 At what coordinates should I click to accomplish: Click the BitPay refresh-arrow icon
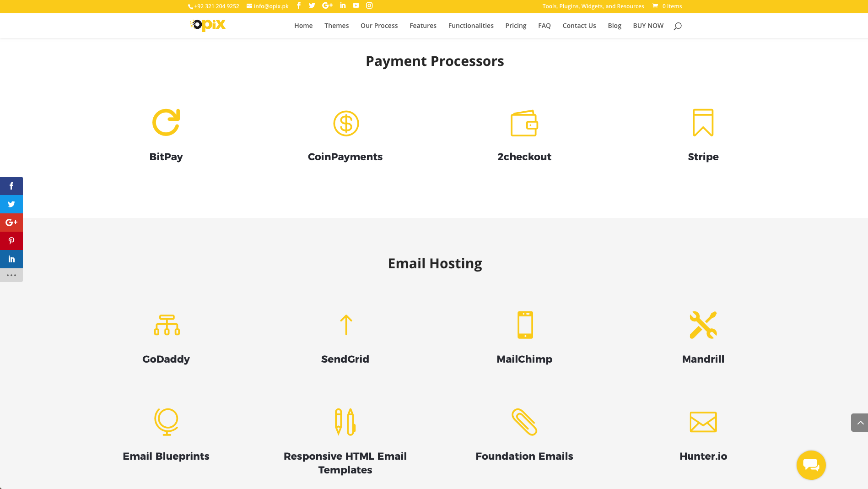click(x=166, y=122)
